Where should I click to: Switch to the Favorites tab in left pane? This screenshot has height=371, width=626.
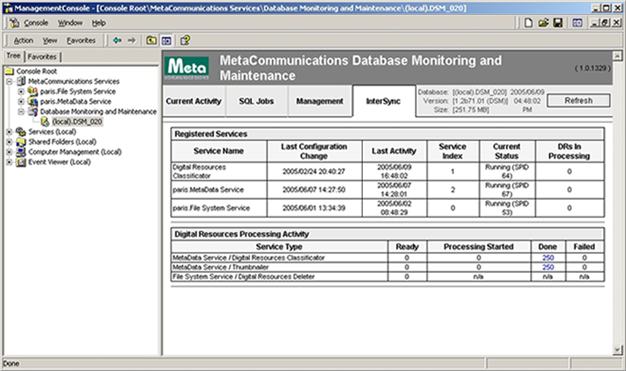click(x=42, y=57)
